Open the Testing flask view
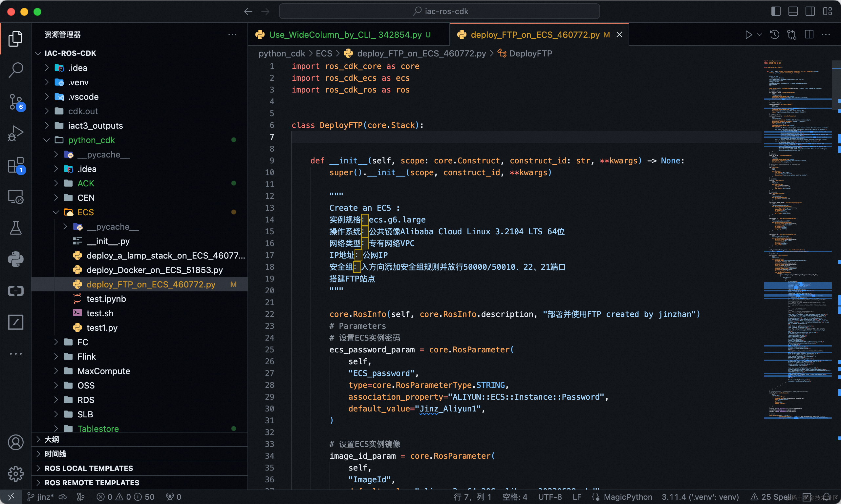 pos(16,227)
